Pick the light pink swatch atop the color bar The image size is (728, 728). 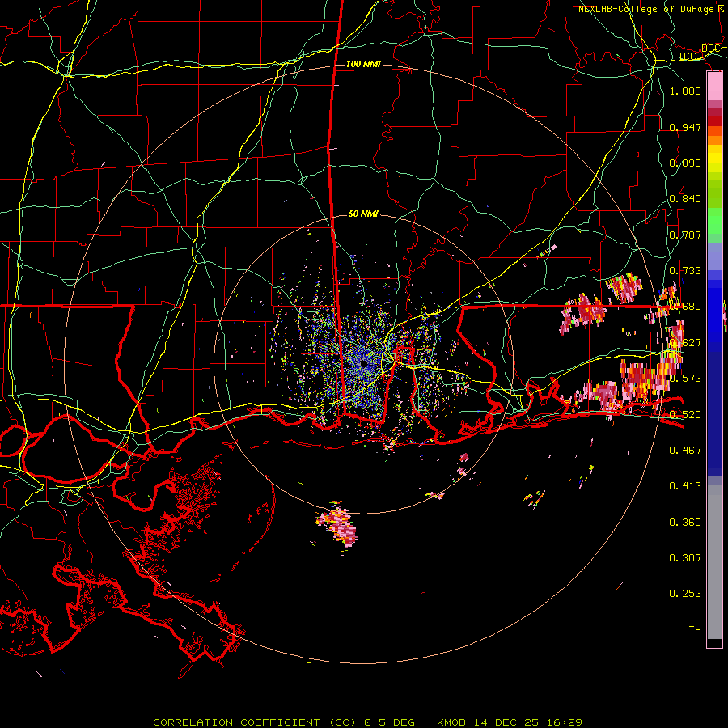(x=714, y=87)
